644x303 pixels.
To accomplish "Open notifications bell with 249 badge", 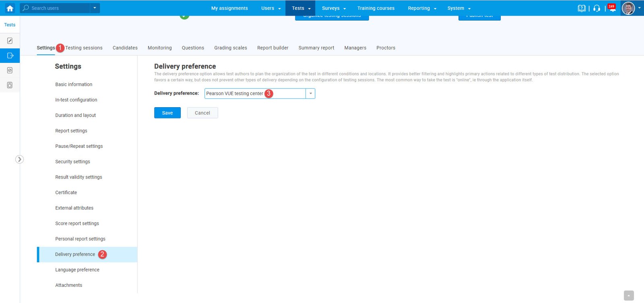I will (612, 8).
